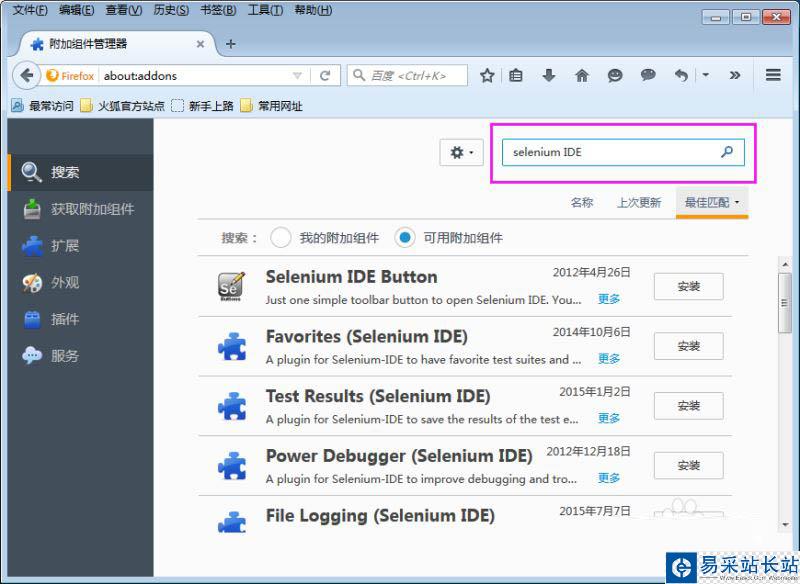
Task: Open address bar history dropdown arrow
Action: [297, 76]
